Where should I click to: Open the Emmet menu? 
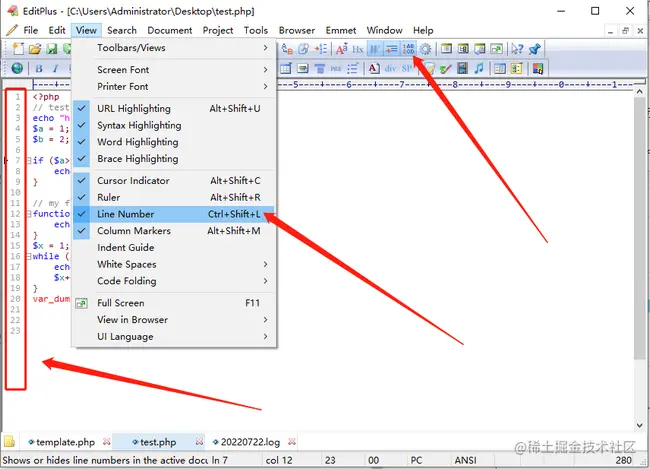[341, 30]
